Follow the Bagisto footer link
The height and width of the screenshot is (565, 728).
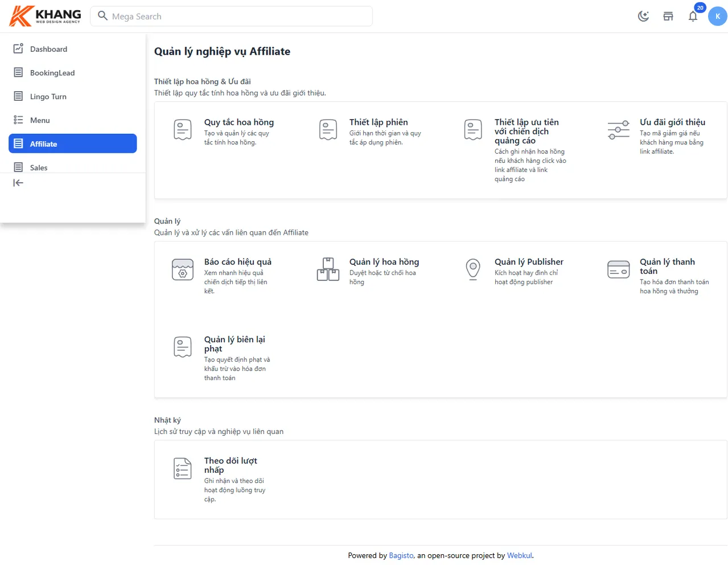click(401, 555)
